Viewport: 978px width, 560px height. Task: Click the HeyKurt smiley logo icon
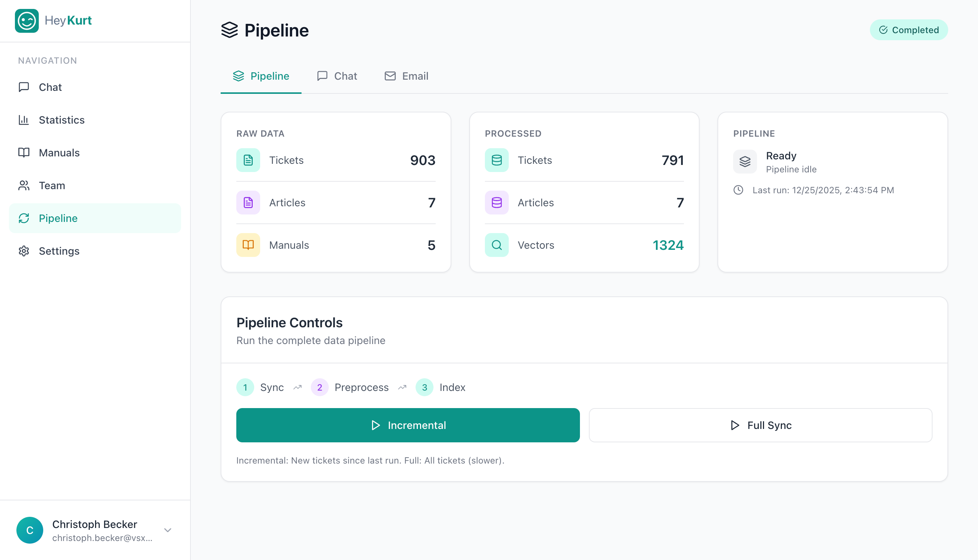[x=26, y=21]
